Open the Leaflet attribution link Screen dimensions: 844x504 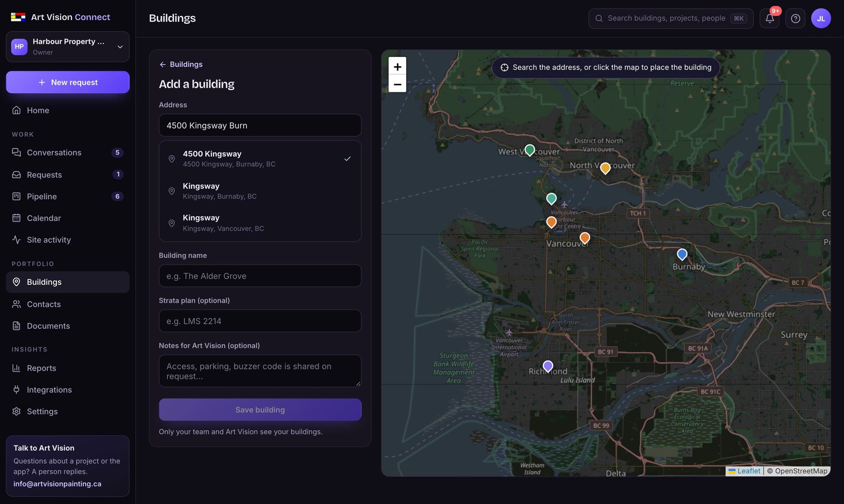(x=744, y=471)
